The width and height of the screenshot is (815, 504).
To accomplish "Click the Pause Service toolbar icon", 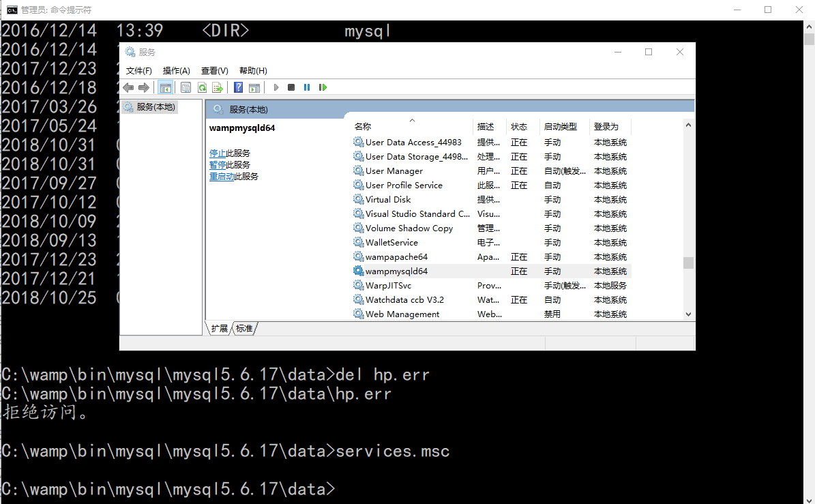I will pos(307,87).
